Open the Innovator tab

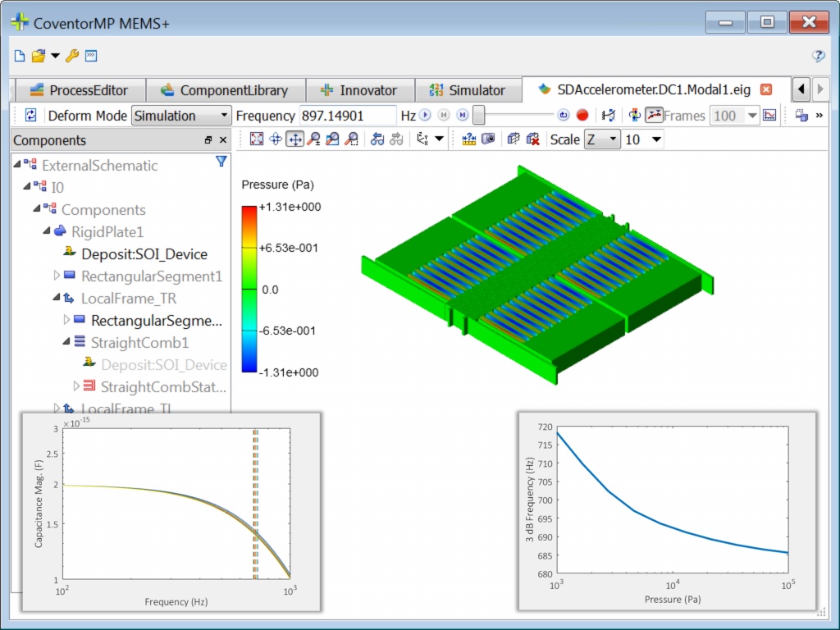360,90
